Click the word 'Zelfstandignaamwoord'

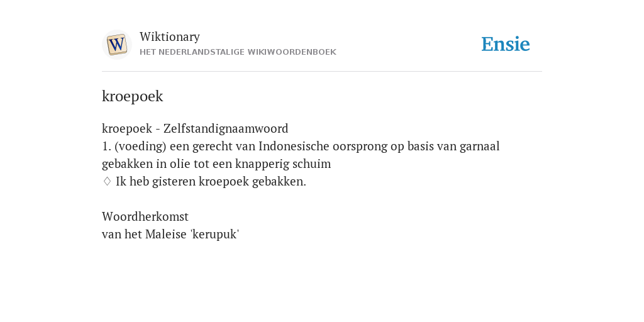click(x=226, y=128)
